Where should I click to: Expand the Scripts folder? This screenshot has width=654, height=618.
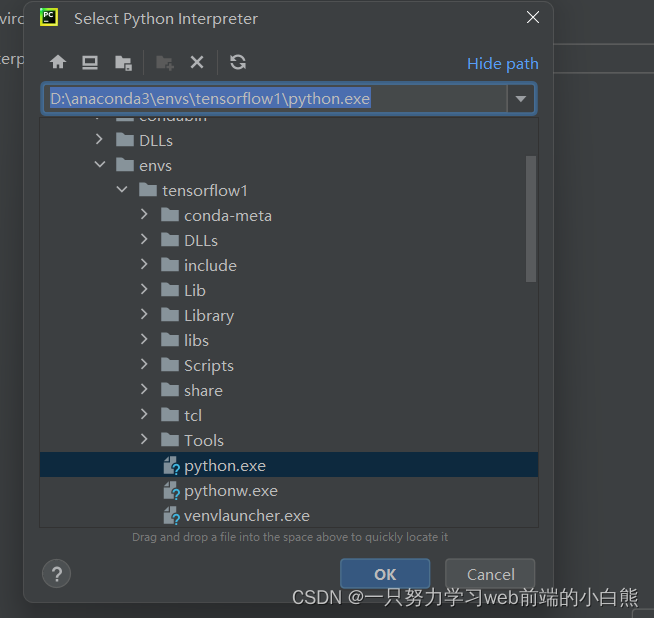pos(144,364)
